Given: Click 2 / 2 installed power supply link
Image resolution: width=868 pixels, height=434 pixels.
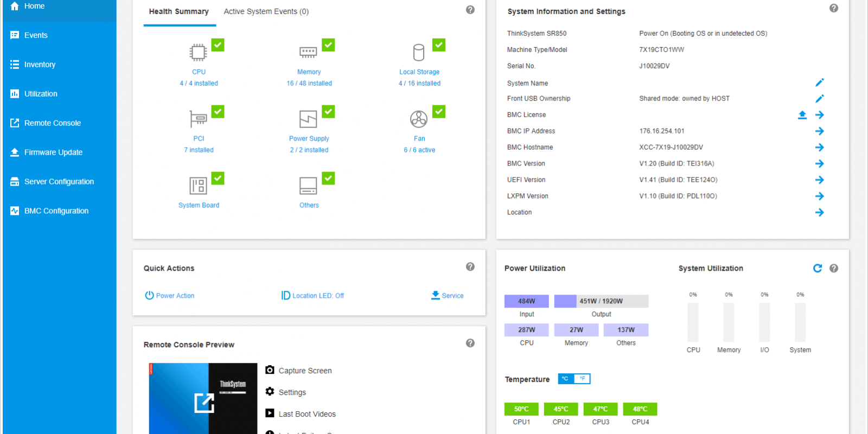Looking at the screenshot, I should click(309, 150).
